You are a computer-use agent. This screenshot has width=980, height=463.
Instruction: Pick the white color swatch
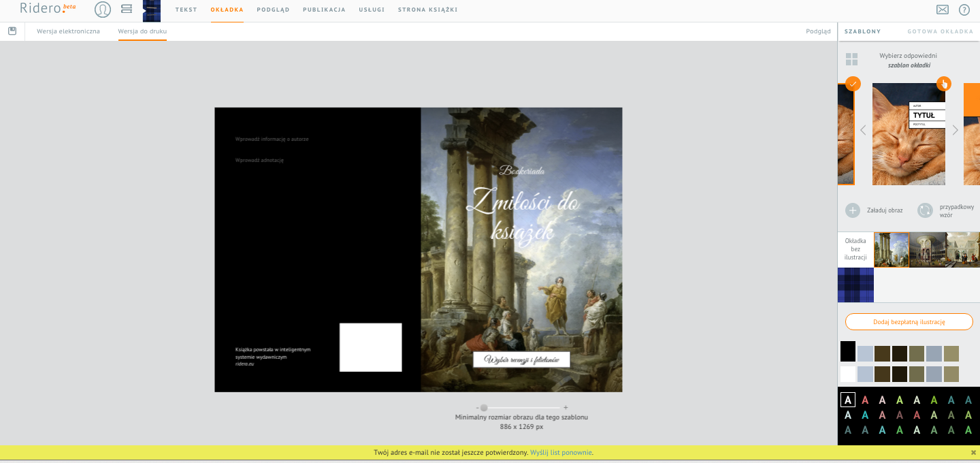tap(848, 374)
